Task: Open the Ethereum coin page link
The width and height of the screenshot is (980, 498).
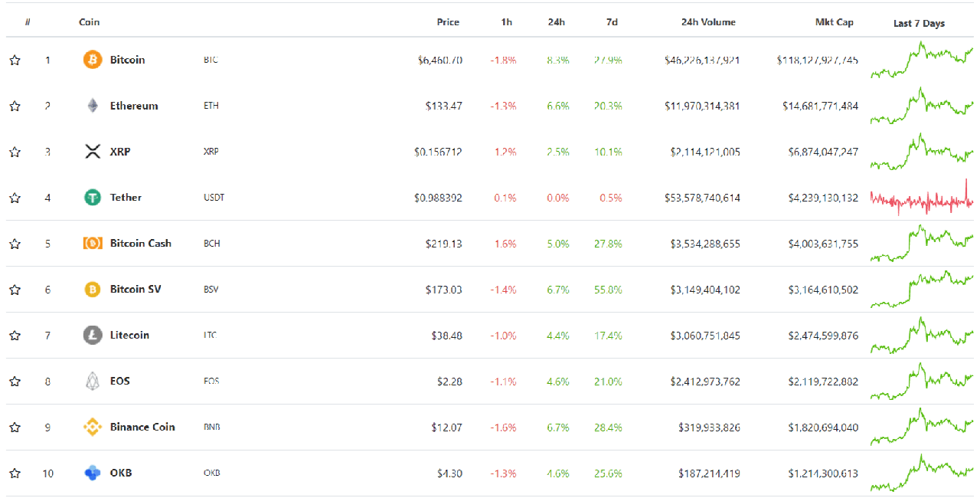Action: 134,106
